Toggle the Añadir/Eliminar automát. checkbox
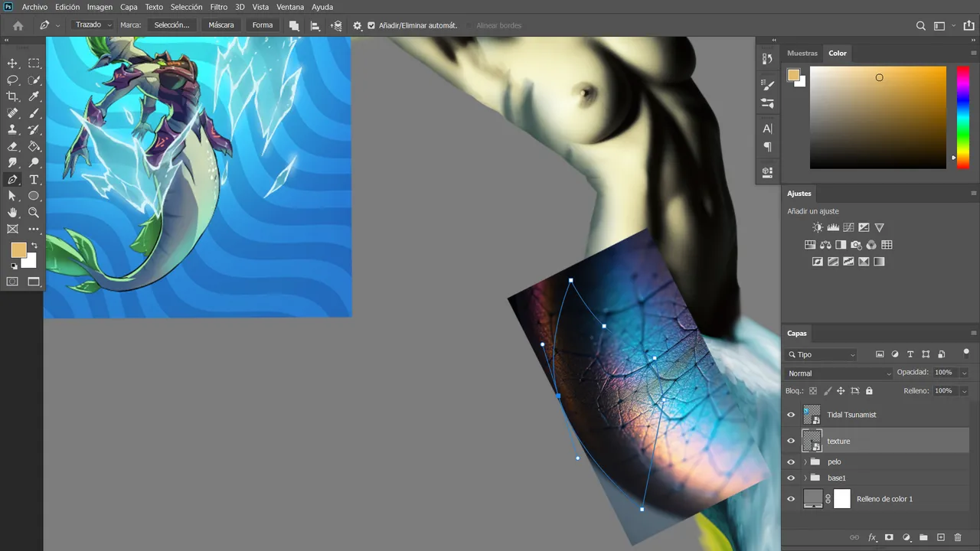The width and height of the screenshot is (980, 551). 371,25
